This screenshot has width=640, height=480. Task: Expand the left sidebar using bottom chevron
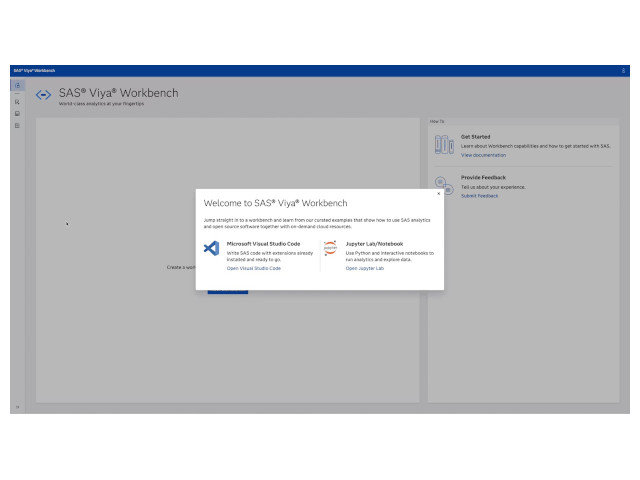[17, 406]
